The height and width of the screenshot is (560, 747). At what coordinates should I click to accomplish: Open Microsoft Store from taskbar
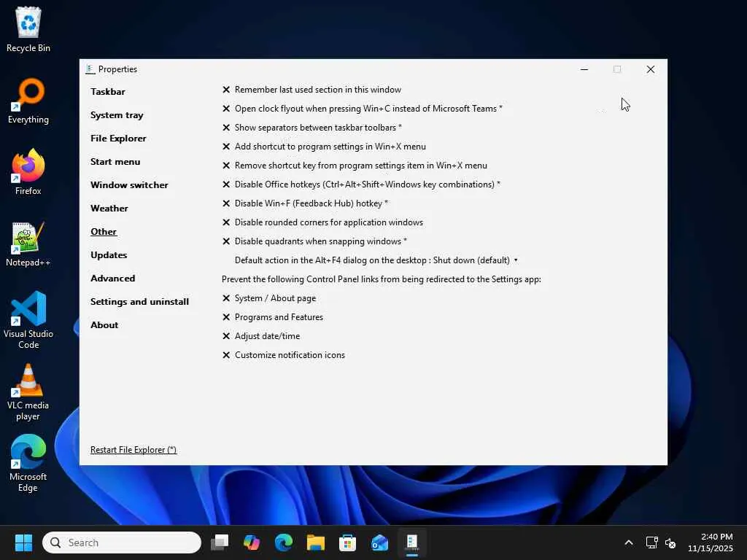point(347,542)
